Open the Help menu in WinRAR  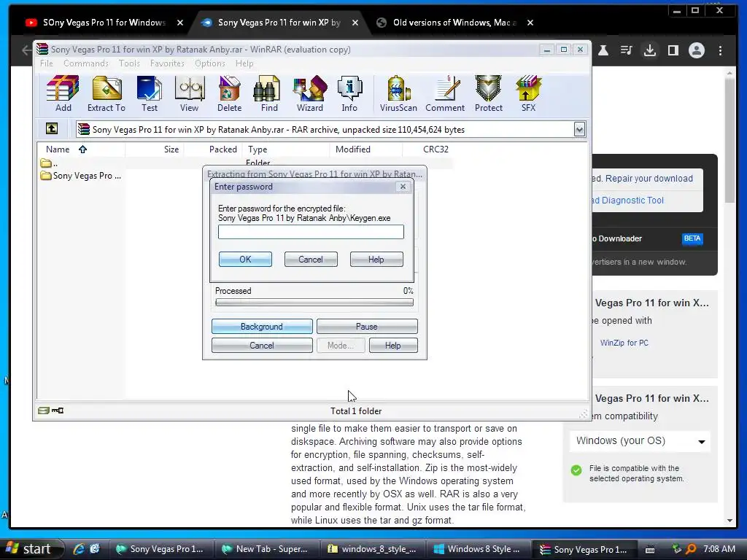[x=244, y=63]
